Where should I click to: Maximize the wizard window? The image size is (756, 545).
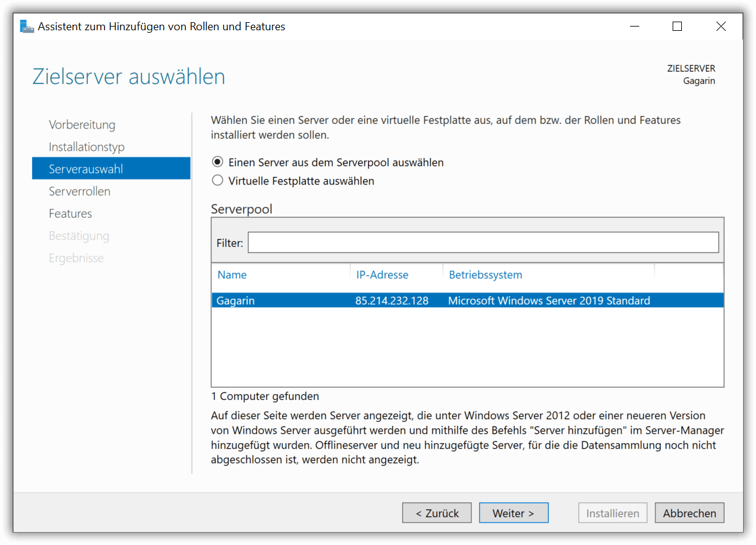pos(678,27)
